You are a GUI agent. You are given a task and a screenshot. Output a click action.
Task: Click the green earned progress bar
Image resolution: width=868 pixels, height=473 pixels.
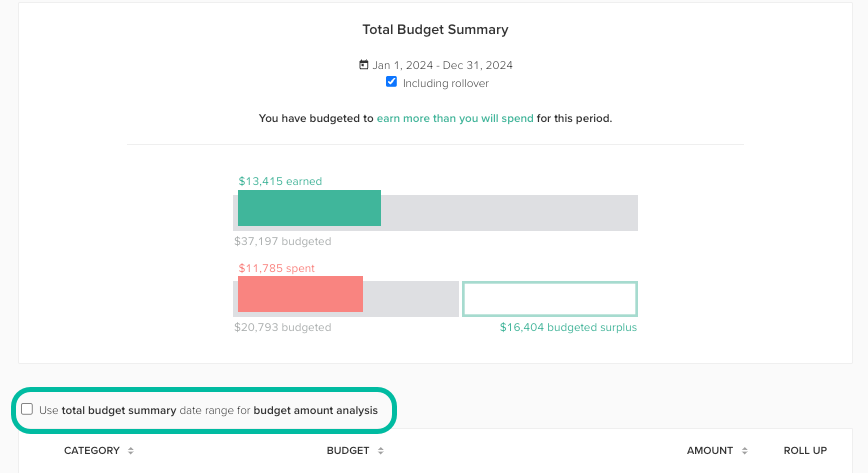[x=309, y=208]
